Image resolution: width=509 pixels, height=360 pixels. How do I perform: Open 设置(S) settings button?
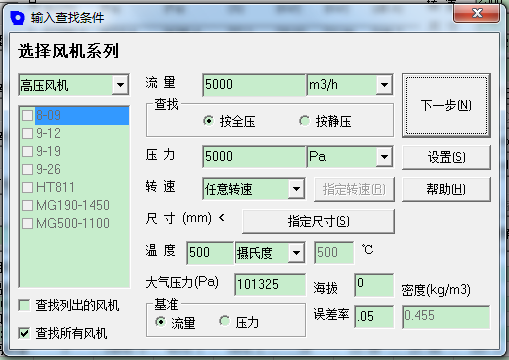click(x=446, y=157)
